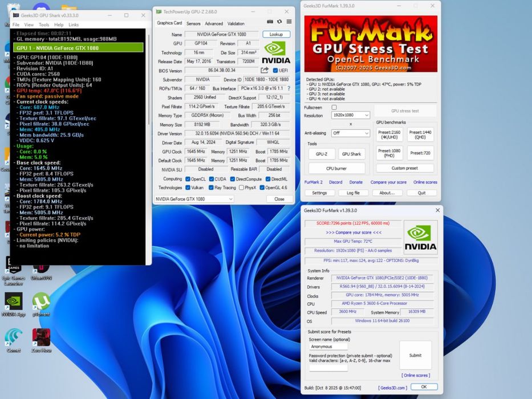This screenshot has height=399, width=532.
Task: Toggle Vulkan checkbox
Action: pos(188,188)
